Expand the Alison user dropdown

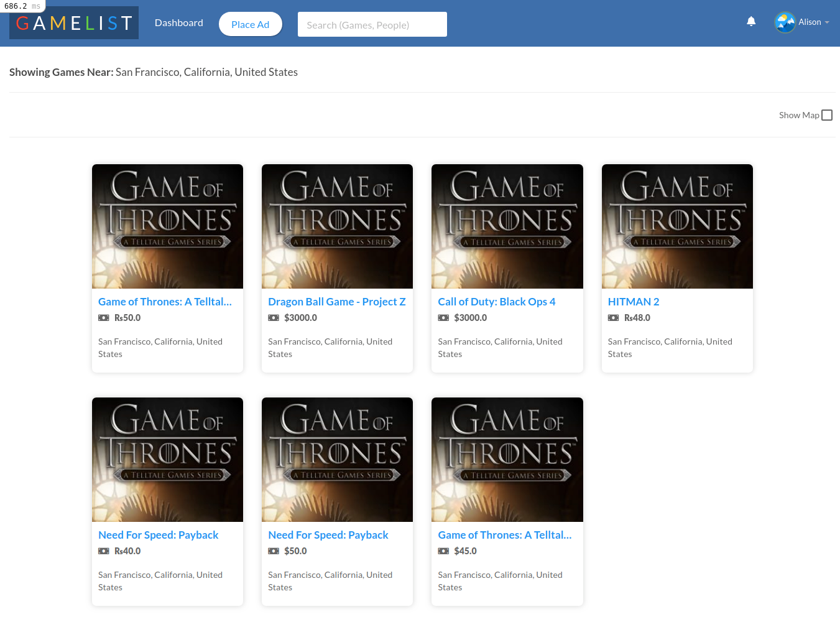coord(814,22)
